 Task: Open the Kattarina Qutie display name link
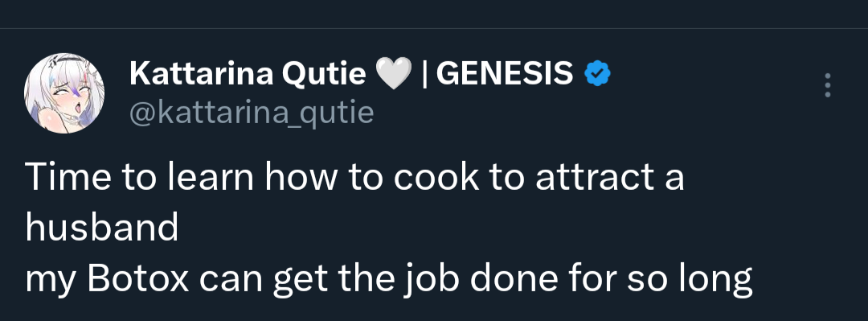point(248,74)
